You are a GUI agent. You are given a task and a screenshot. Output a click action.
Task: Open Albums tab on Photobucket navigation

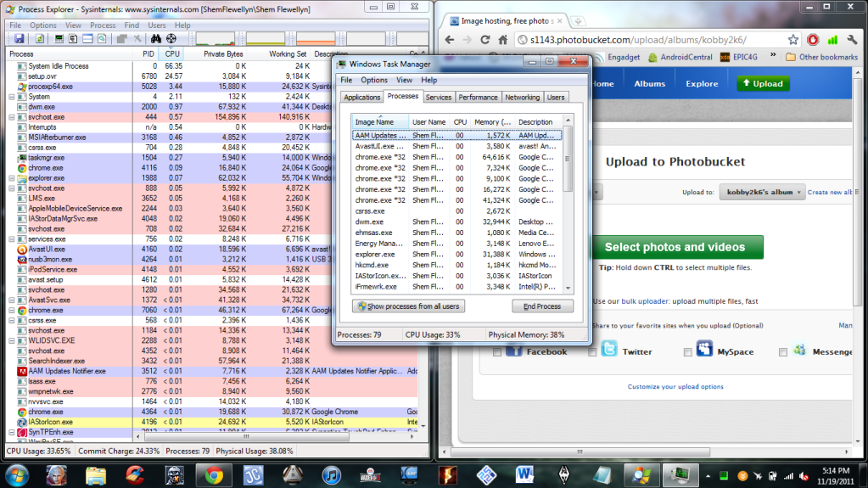pyautogui.click(x=649, y=84)
